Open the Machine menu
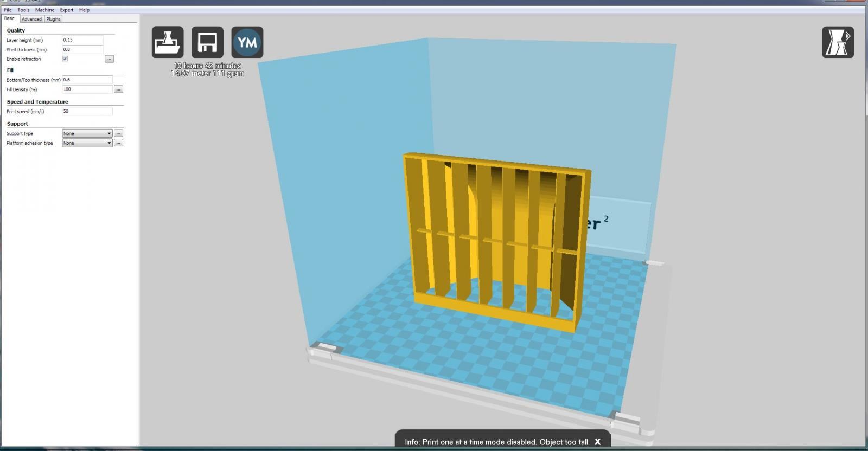The width and height of the screenshot is (868, 451). pyautogui.click(x=44, y=10)
